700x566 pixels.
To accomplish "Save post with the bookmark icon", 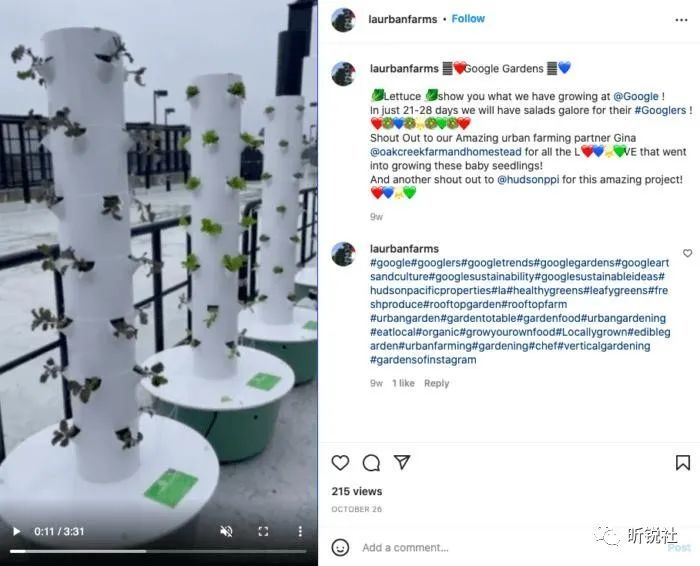I will [x=683, y=463].
